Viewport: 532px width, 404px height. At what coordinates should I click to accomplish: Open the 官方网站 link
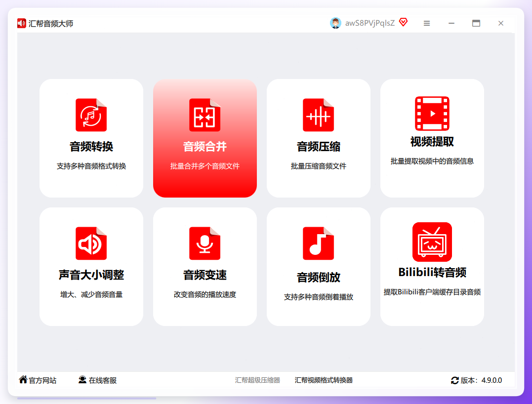42,380
